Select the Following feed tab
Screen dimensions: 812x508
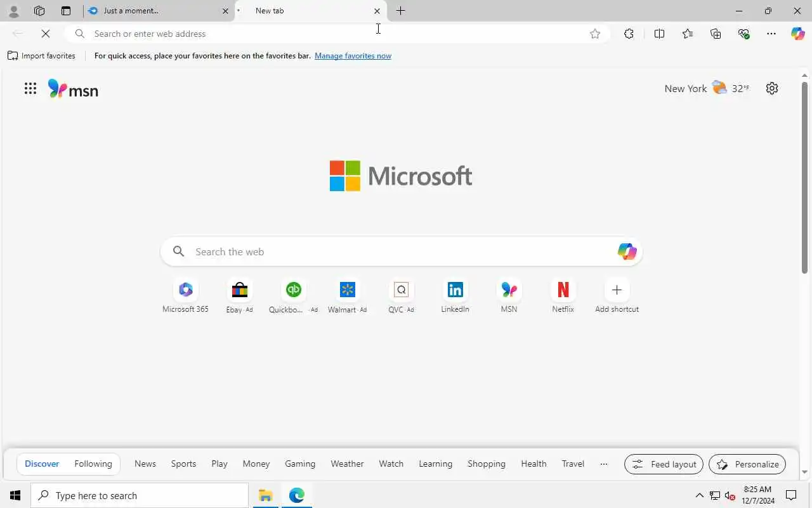point(93,464)
